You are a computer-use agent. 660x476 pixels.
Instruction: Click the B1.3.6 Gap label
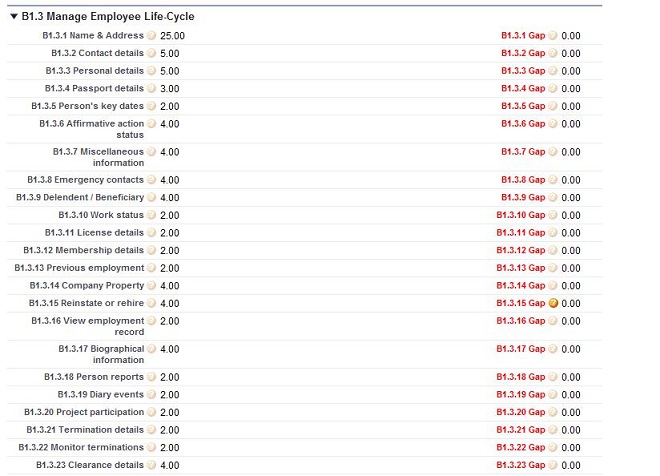click(x=523, y=124)
